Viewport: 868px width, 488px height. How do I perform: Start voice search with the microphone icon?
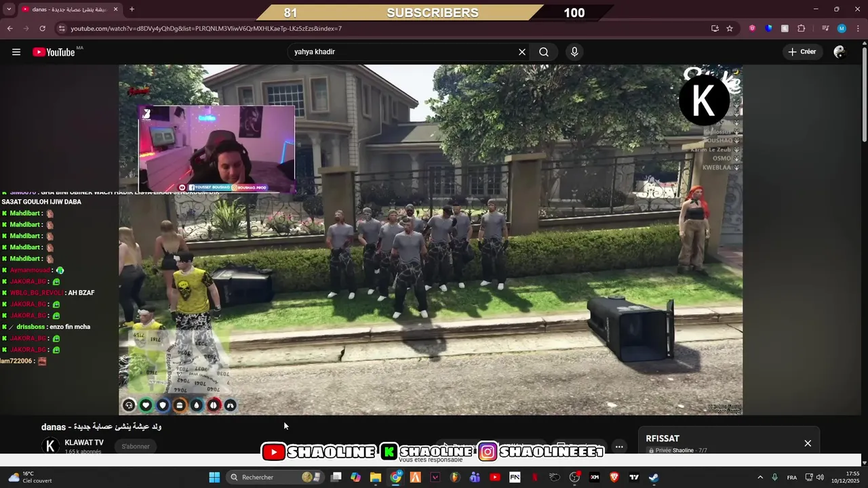(574, 52)
